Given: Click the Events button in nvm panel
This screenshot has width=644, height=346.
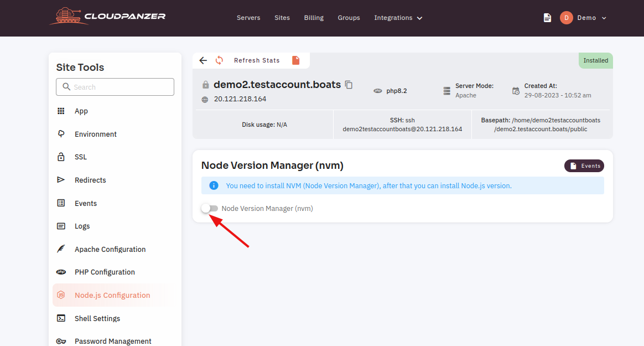Looking at the screenshot, I should coord(584,166).
